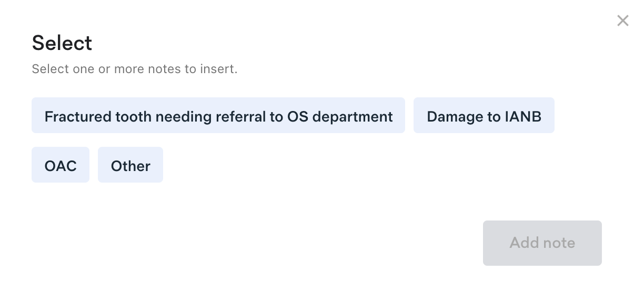
Task: Select the IANB damage note
Action: (484, 116)
